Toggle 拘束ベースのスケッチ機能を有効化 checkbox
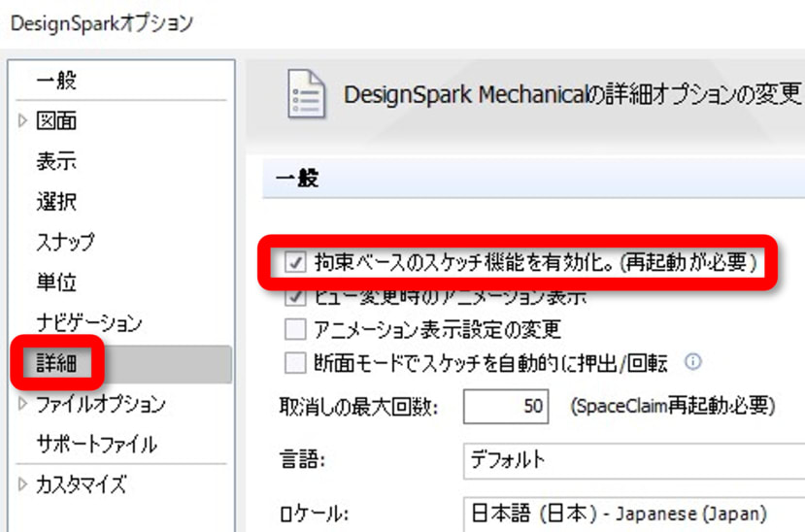Image resolution: width=805 pixels, height=532 pixels. (x=295, y=262)
